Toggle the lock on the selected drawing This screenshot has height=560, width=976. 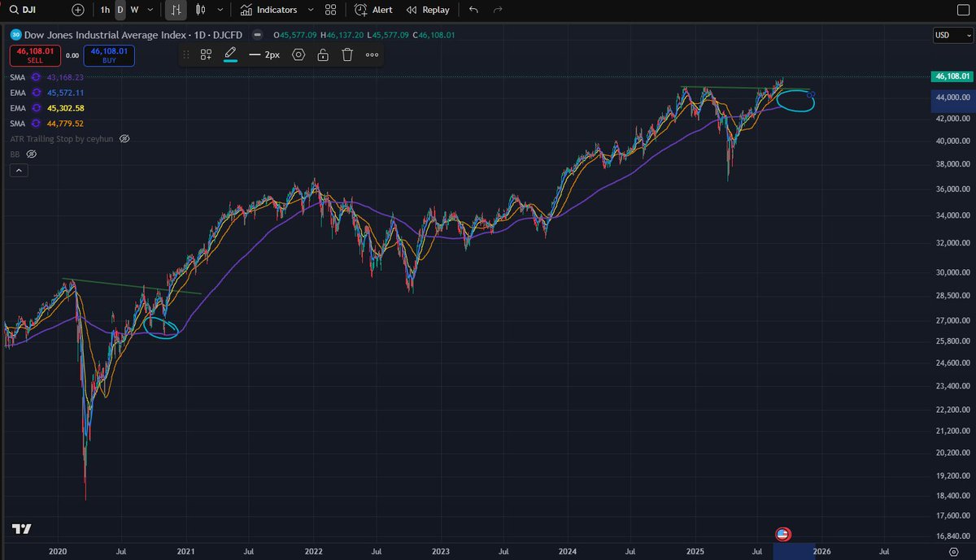[323, 54]
